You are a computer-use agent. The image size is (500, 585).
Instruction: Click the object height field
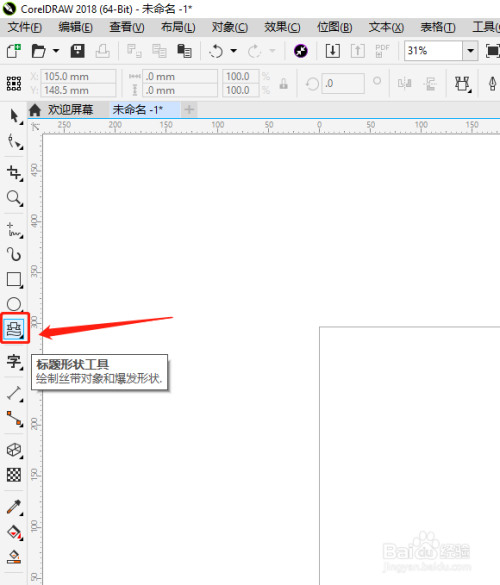(x=180, y=90)
